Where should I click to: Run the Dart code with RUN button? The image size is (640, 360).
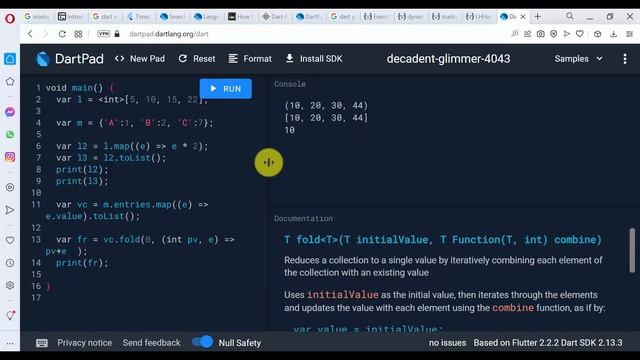[x=226, y=89]
